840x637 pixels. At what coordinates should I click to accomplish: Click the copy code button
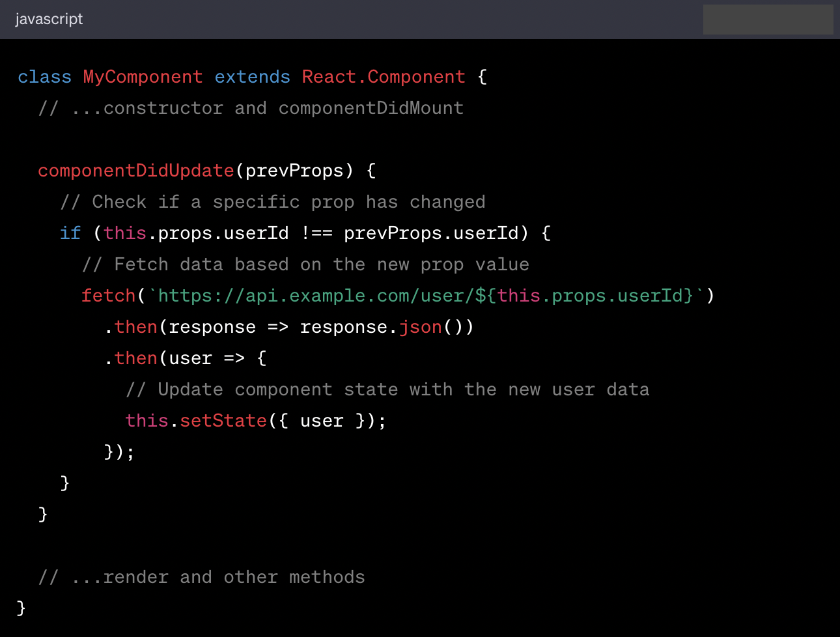768,19
